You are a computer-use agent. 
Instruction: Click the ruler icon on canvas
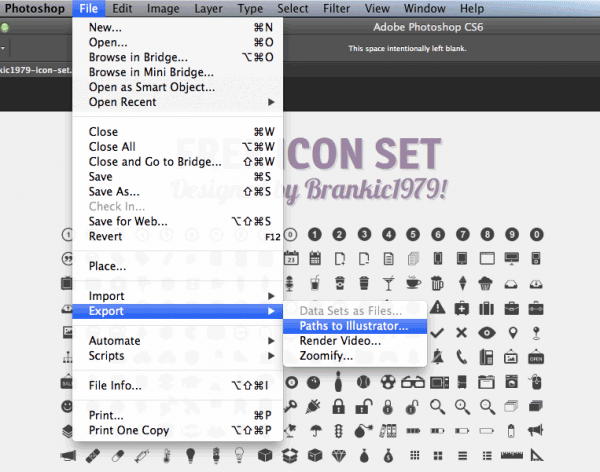[x=512, y=455]
